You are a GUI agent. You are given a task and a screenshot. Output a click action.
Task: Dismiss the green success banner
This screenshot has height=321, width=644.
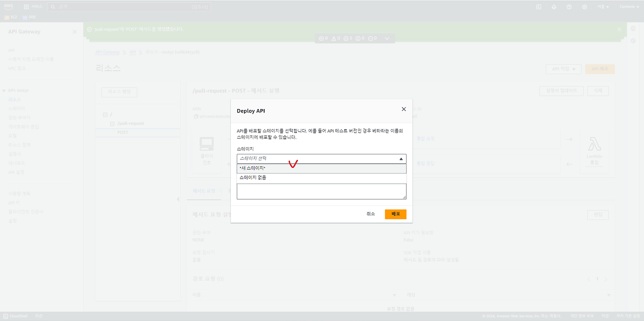[619, 29]
